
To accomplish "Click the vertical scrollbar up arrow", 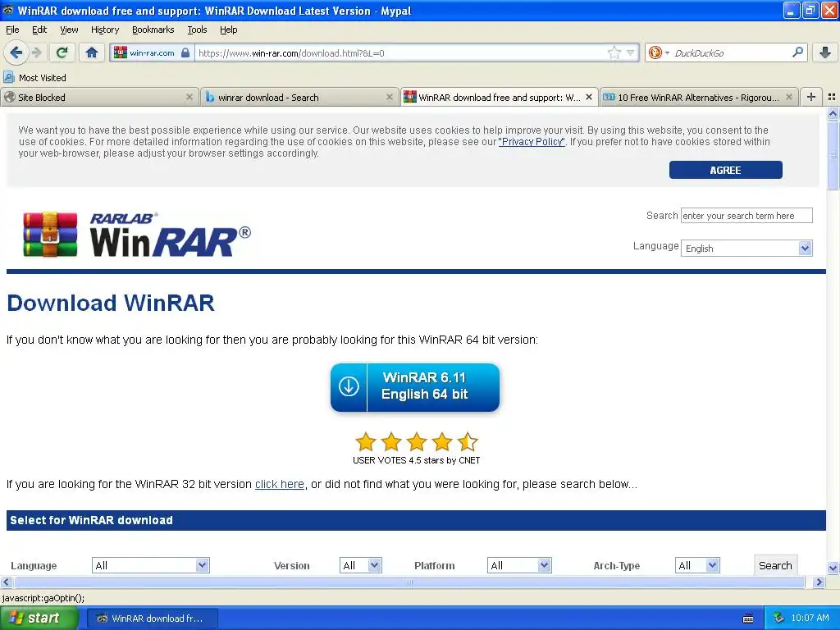I will point(833,113).
